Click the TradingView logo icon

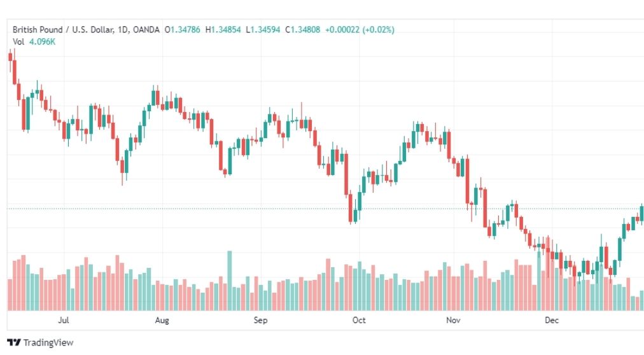point(14,342)
